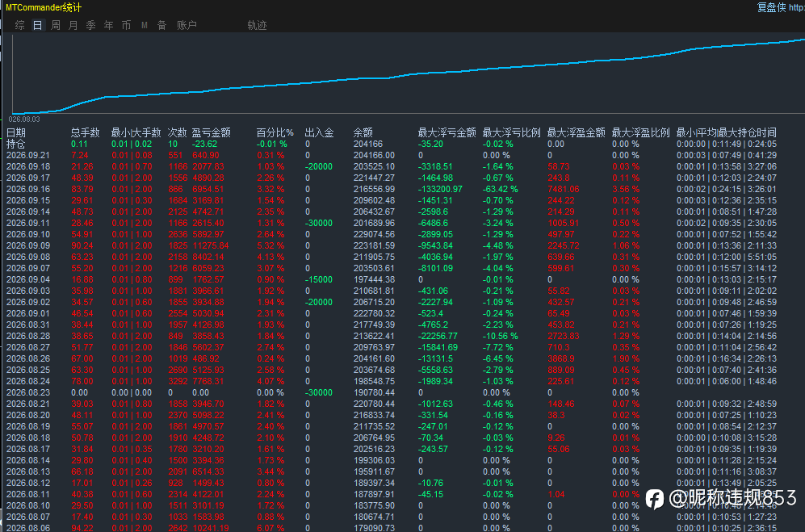Switch to the 季 quarterly tab
Image resolution: width=805 pixels, height=532 pixels.
(x=91, y=25)
